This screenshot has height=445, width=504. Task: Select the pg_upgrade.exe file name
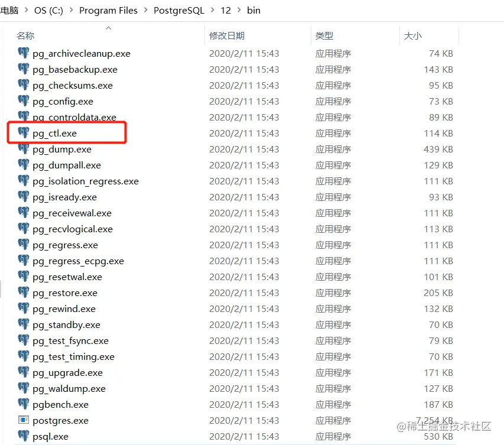point(67,373)
